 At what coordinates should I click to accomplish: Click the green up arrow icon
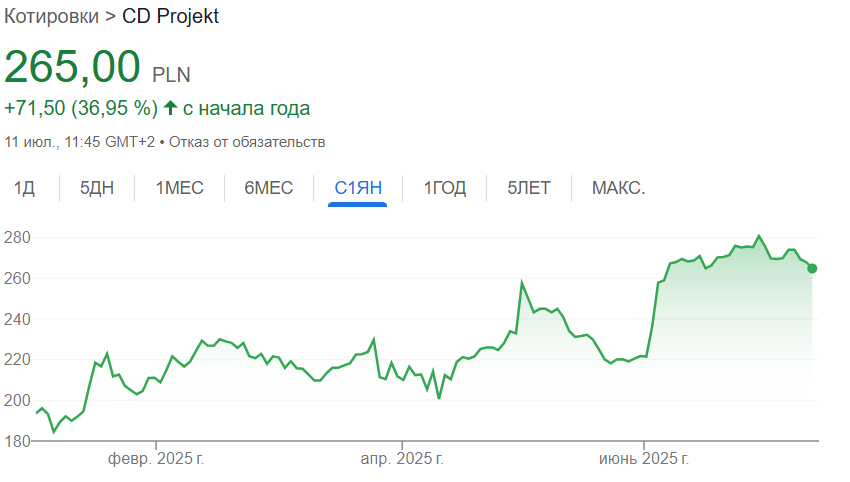click(170, 107)
